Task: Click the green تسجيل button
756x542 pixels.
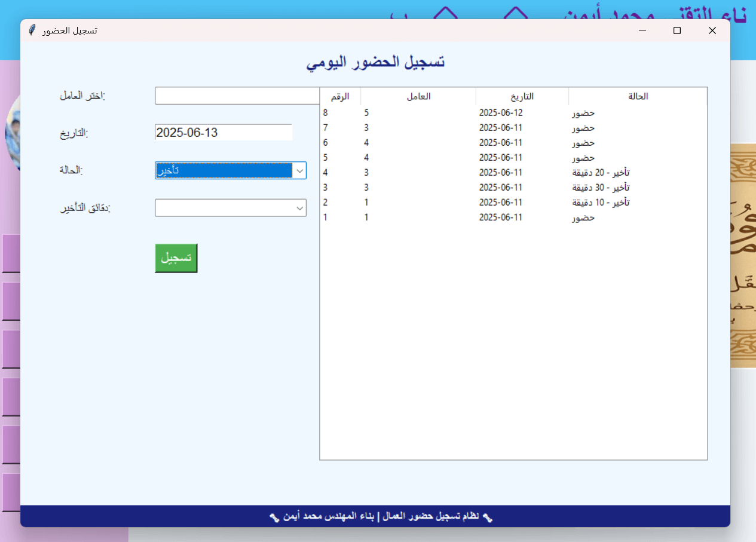Action: (x=176, y=258)
